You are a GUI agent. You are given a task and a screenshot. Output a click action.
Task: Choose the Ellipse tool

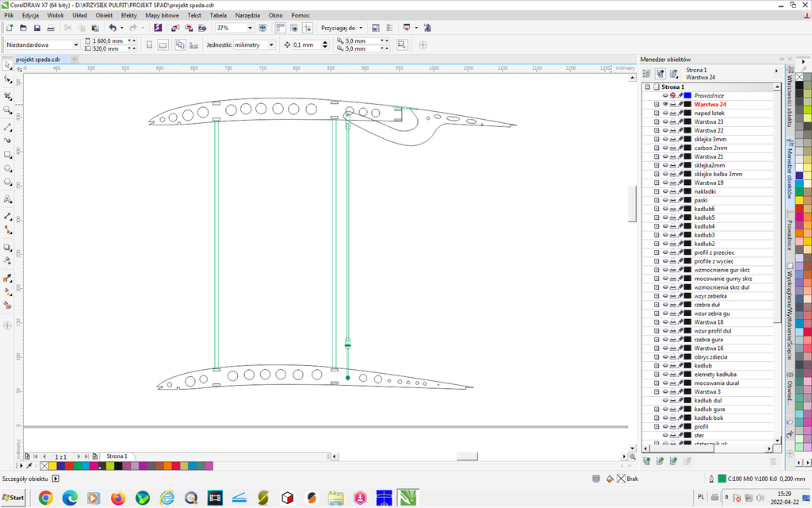pos(8,169)
